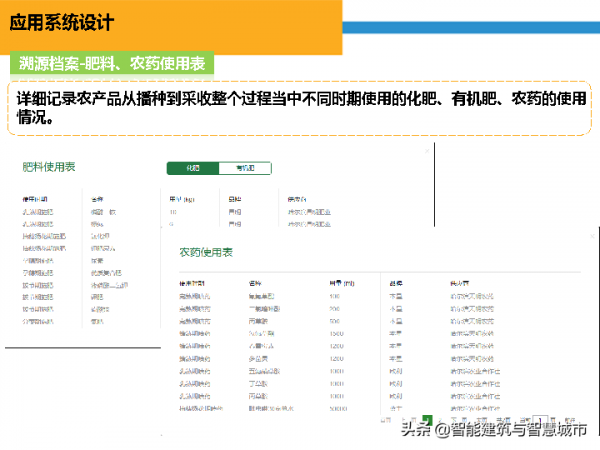Click the green current page 1 button
This screenshot has width=600, height=450.
427,420
